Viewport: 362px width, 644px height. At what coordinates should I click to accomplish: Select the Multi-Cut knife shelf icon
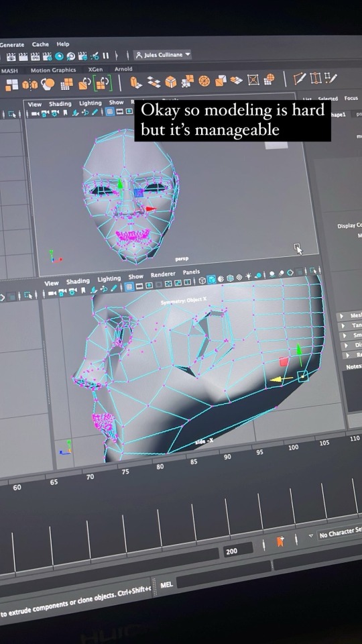click(x=300, y=78)
